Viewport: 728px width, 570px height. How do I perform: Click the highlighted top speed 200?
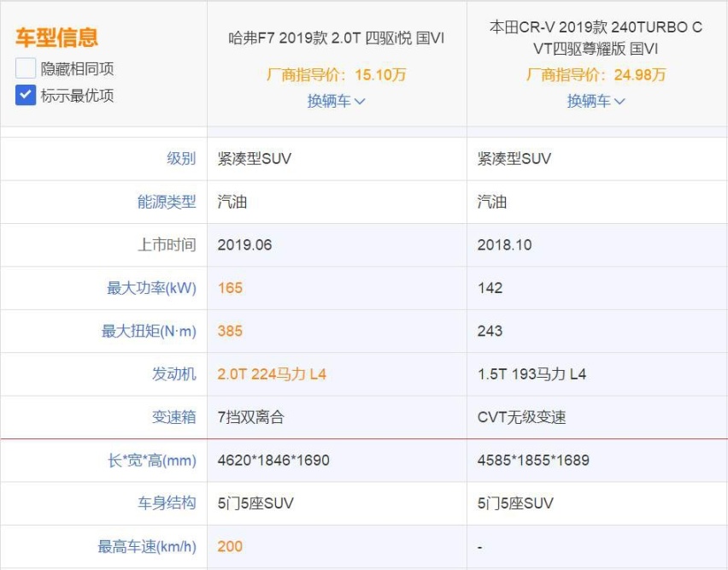(231, 546)
